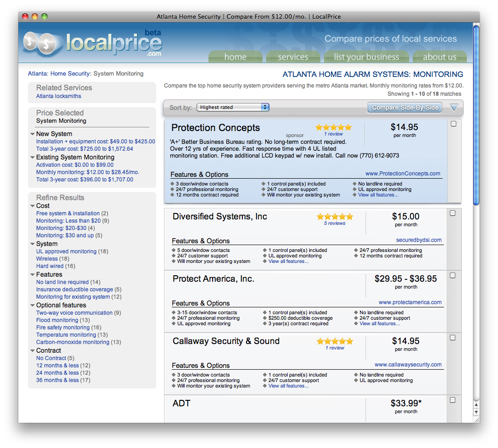
Task: Collapse the Contract refine group
Action: coord(33,350)
